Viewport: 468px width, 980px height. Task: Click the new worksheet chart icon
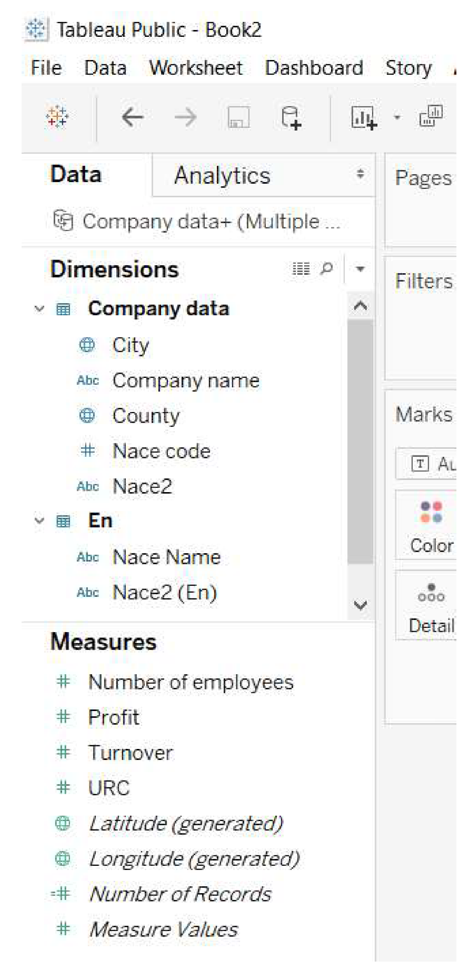364,117
